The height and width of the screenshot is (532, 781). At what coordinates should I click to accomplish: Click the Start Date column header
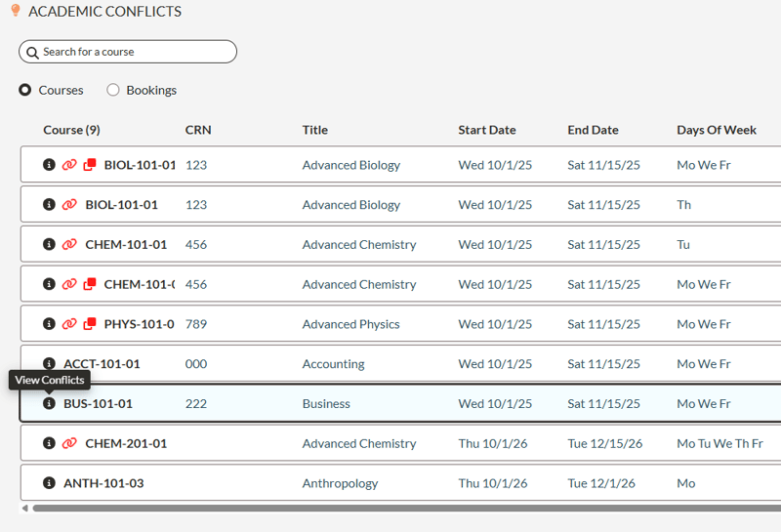click(487, 130)
